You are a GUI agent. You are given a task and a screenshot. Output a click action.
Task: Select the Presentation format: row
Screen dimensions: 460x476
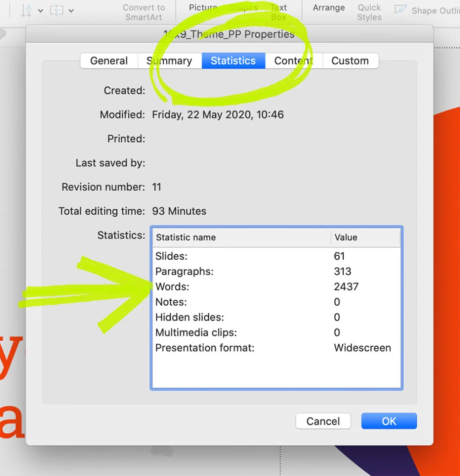276,348
